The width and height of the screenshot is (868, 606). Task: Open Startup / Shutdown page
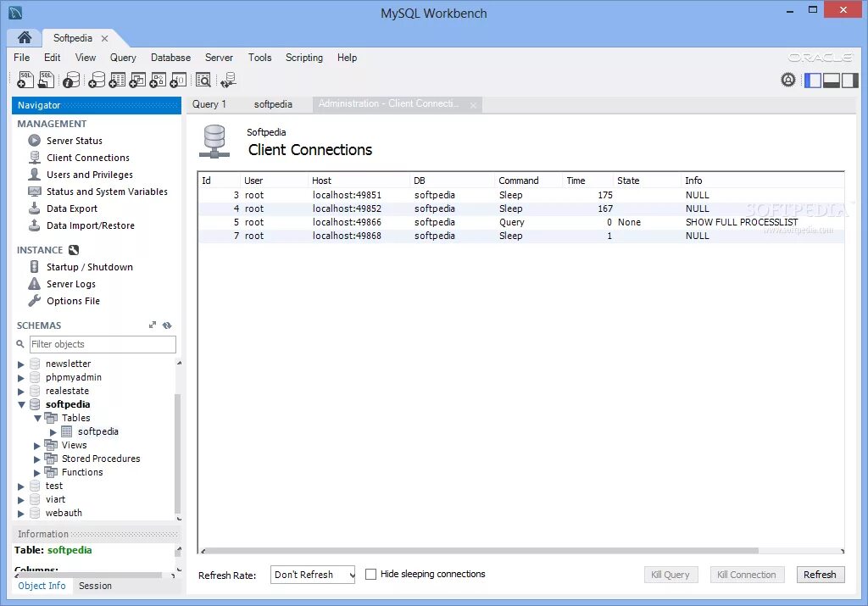pos(90,267)
